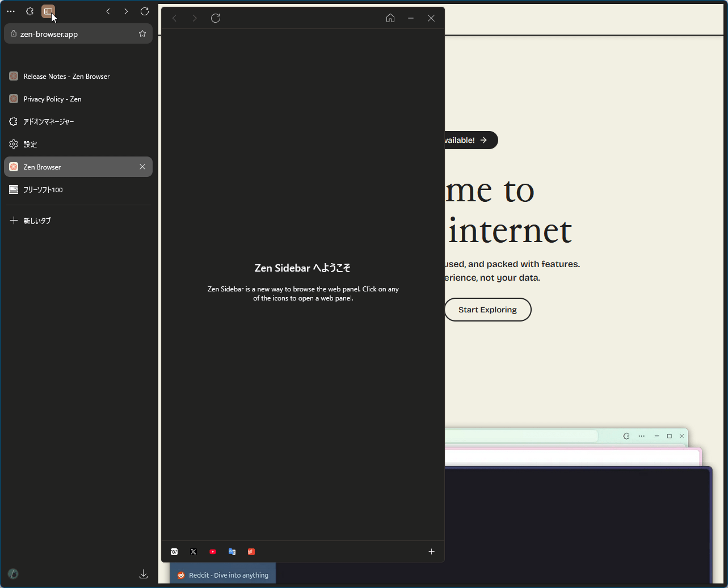This screenshot has width=728, height=588.
Task: Switch to 設定 tab
Action: 78,144
